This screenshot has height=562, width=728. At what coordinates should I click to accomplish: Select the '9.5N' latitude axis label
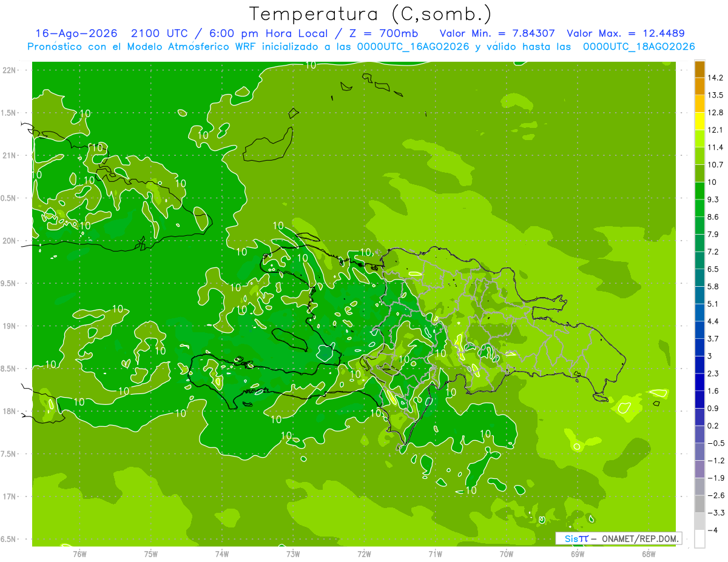click(x=8, y=283)
